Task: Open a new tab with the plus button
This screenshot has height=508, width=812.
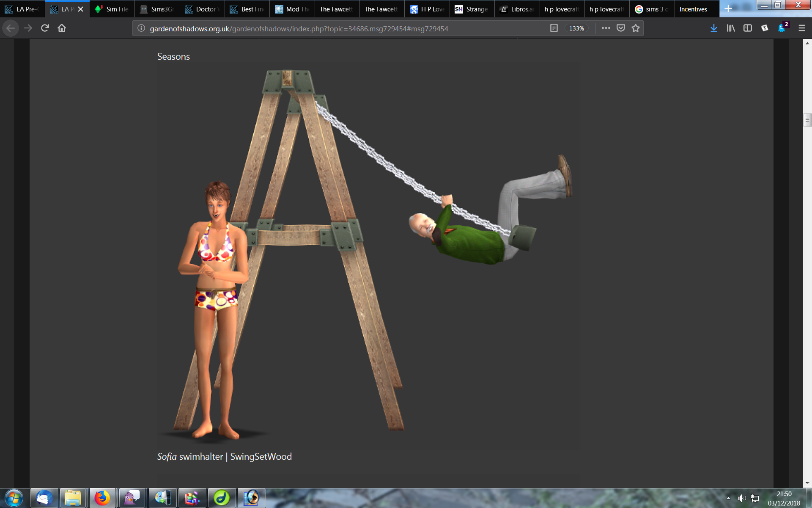Action: [728, 9]
